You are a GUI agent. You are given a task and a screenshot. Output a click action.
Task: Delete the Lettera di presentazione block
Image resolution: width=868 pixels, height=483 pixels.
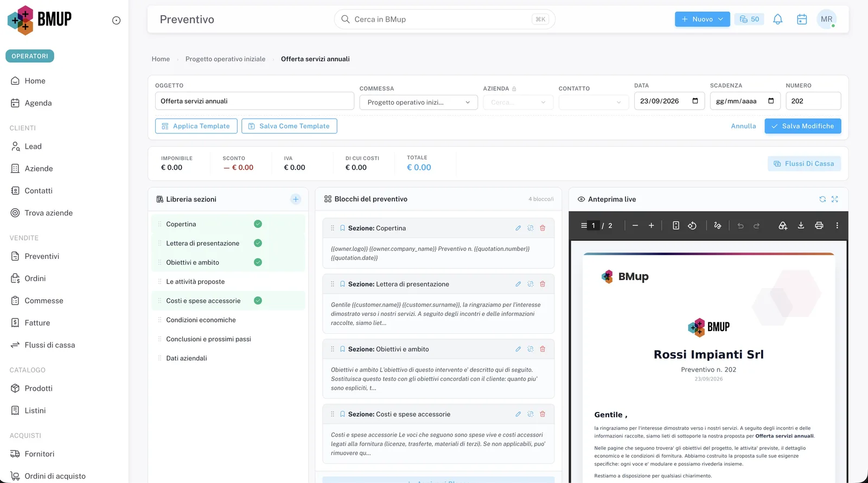click(542, 284)
